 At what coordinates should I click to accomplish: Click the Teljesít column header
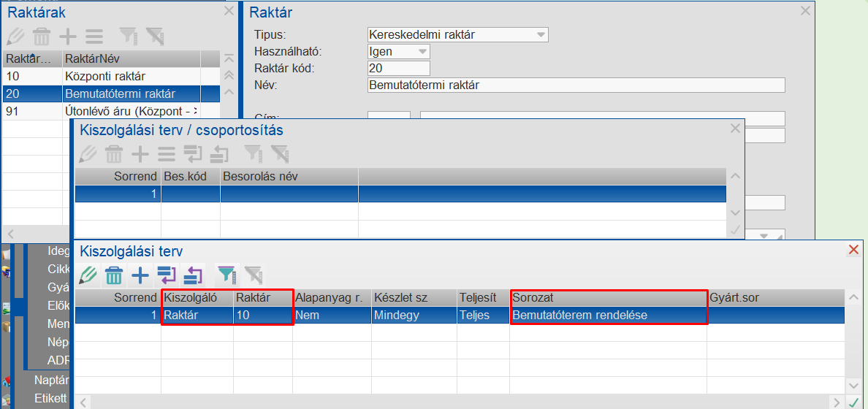(x=483, y=298)
